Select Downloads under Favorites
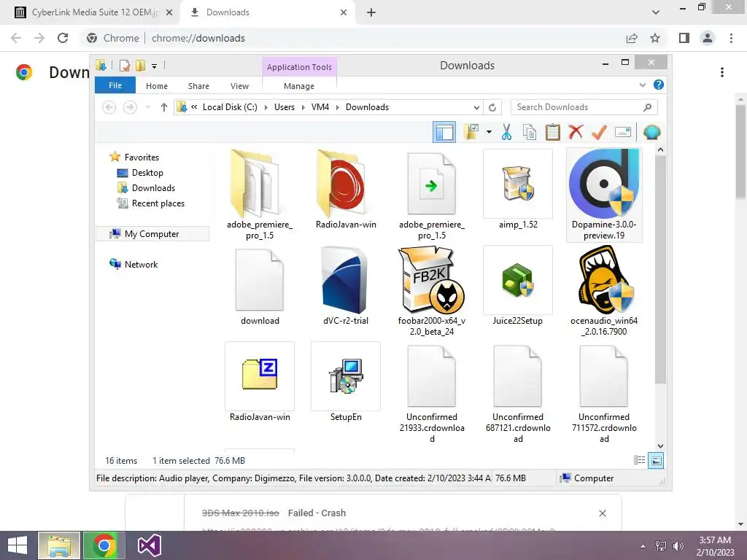 [153, 187]
